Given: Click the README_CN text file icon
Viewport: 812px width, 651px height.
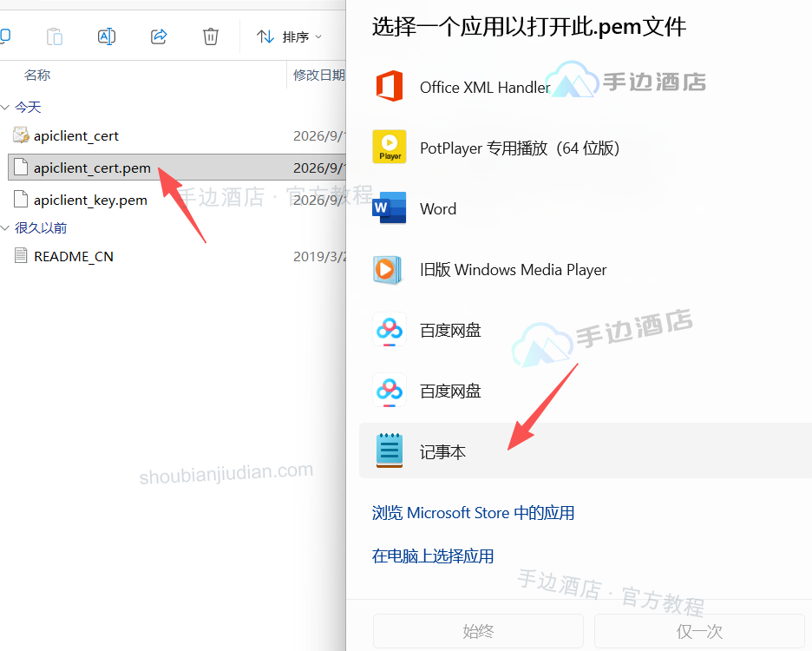Looking at the screenshot, I should pyautogui.click(x=21, y=255).
